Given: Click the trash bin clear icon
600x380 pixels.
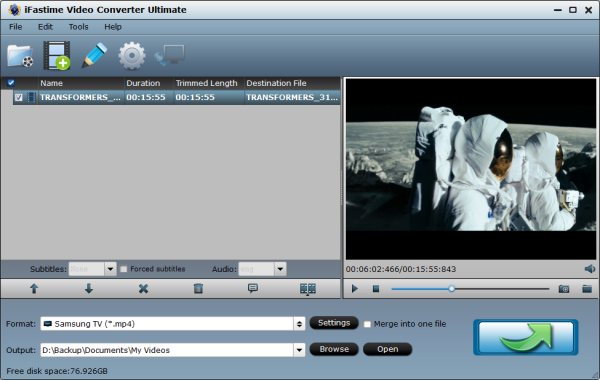Looking at the screenshot, I should click(x=198, y=289).
